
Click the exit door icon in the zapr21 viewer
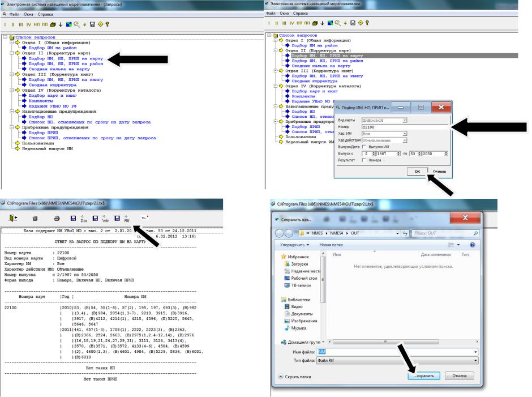click(13, 218)
